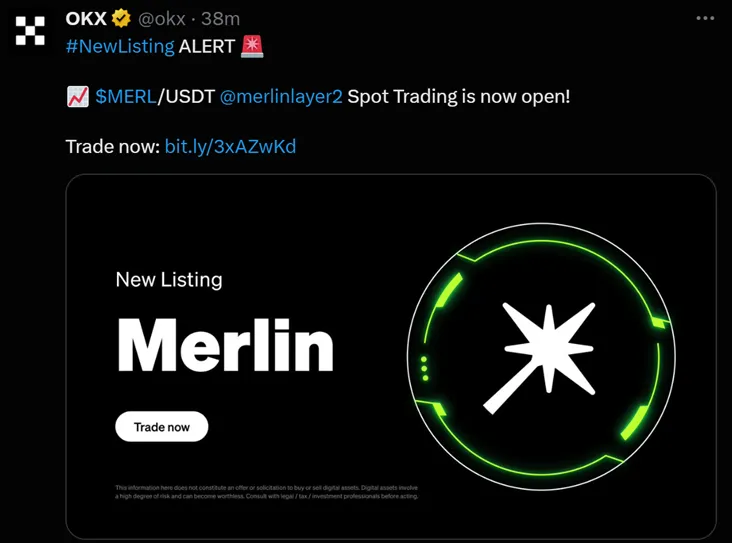Image resolution: width=732 pixels, height=543 pixels.
Task: Click the gold verified badge next to OKX
Action: click(x=121, y=19)
